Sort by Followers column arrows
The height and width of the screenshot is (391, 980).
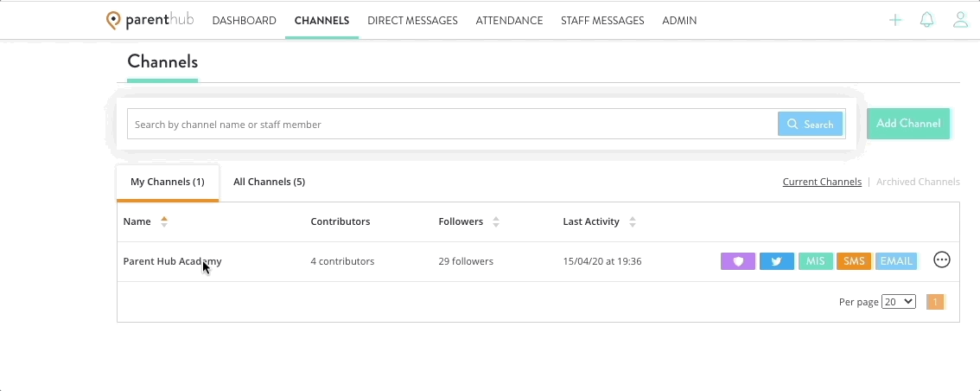pos(496,221)
